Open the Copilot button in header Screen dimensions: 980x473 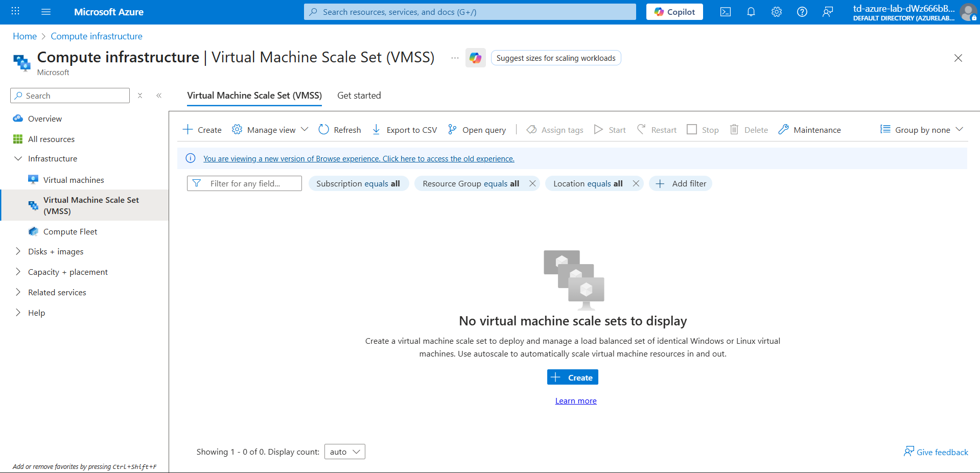(x=674, y=12)
